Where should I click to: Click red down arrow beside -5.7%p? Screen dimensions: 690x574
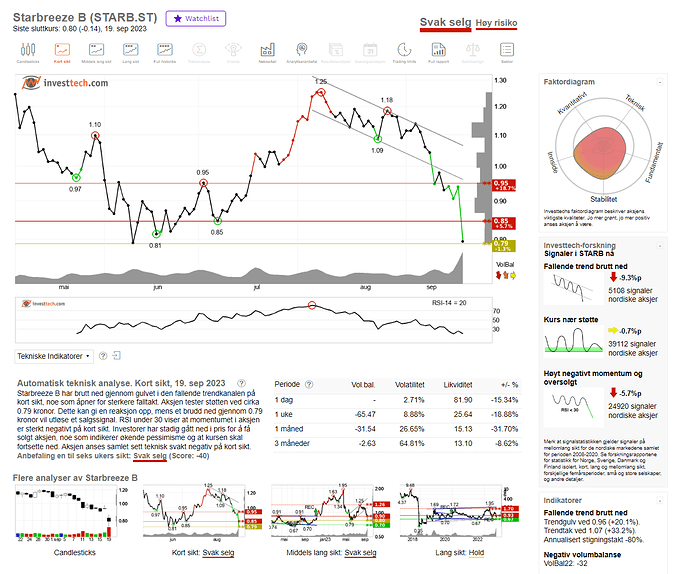(613, 393)
